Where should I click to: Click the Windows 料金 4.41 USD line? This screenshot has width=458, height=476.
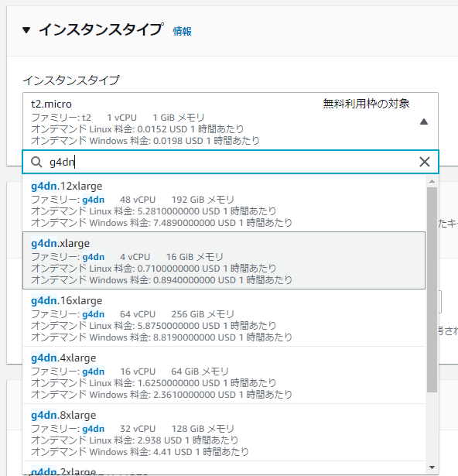point(139,452)
